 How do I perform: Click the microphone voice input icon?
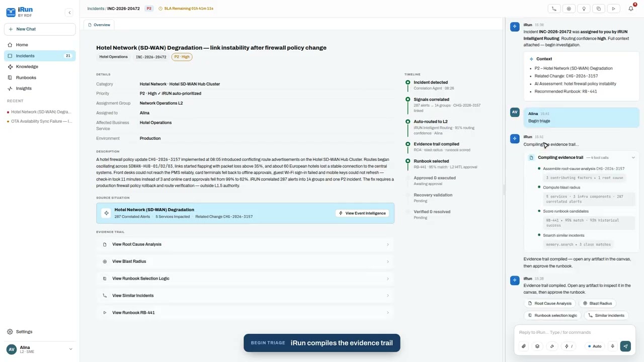click(612, 346)
